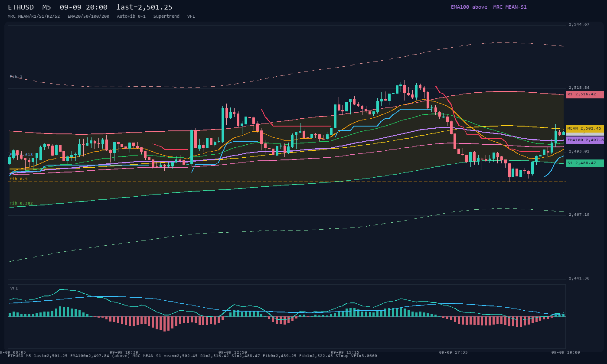Click the MRC MEAN-S1 status text at top right

click(x=510, y=7)
